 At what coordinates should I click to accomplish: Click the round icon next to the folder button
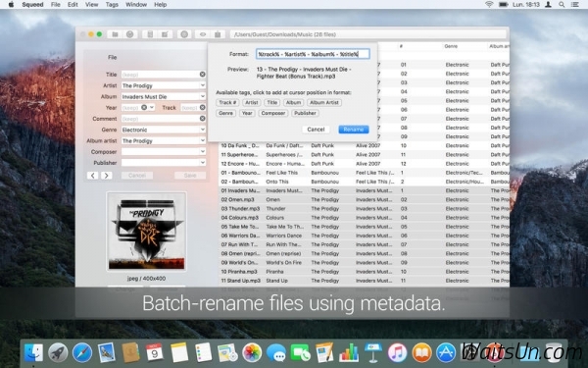pos(129,34)
